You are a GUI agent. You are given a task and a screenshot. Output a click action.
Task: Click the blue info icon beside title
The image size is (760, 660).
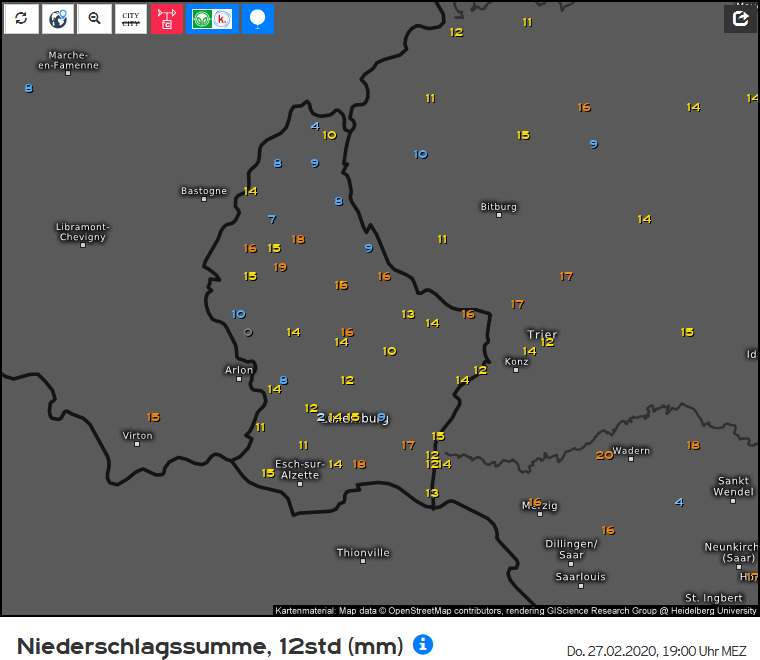(423, 645)
